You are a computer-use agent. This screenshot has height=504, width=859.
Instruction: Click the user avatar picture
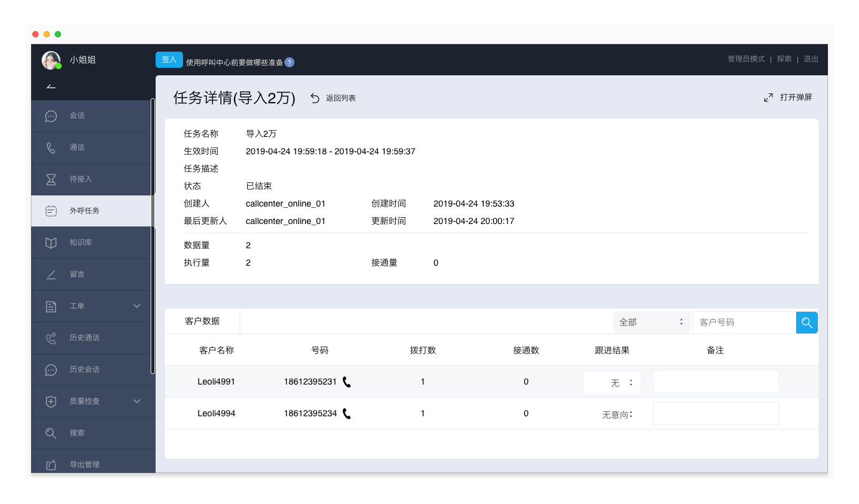click(51, 60)
